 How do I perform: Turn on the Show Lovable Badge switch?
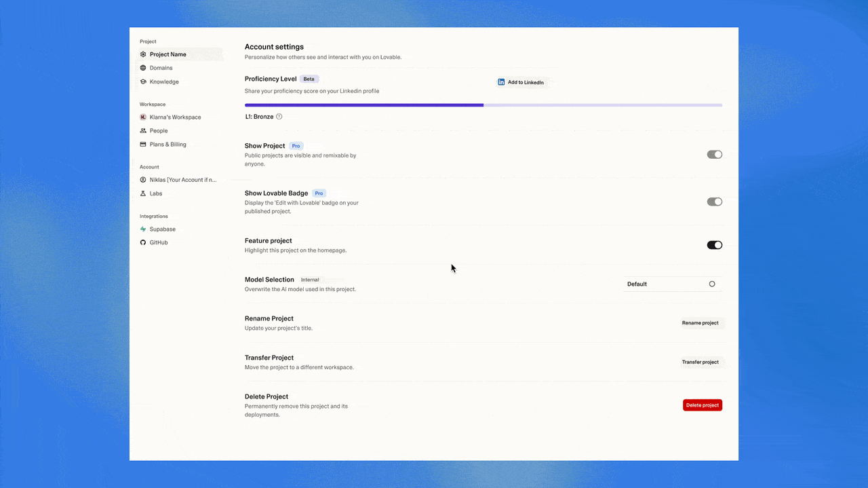(715, 202)
